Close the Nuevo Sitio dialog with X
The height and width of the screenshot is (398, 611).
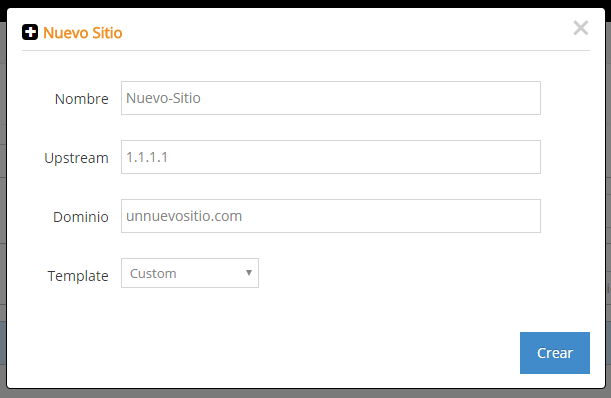point(581,28)
